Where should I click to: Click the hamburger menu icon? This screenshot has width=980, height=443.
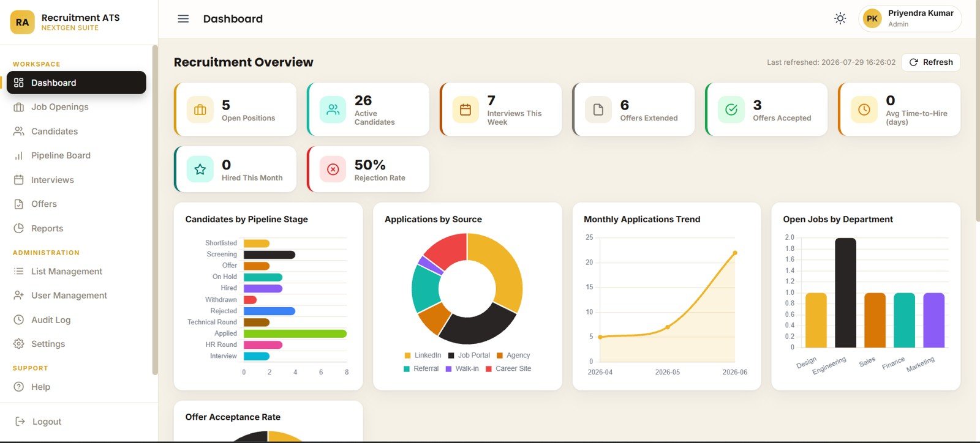pyautogui.click(x=183, y=19)
